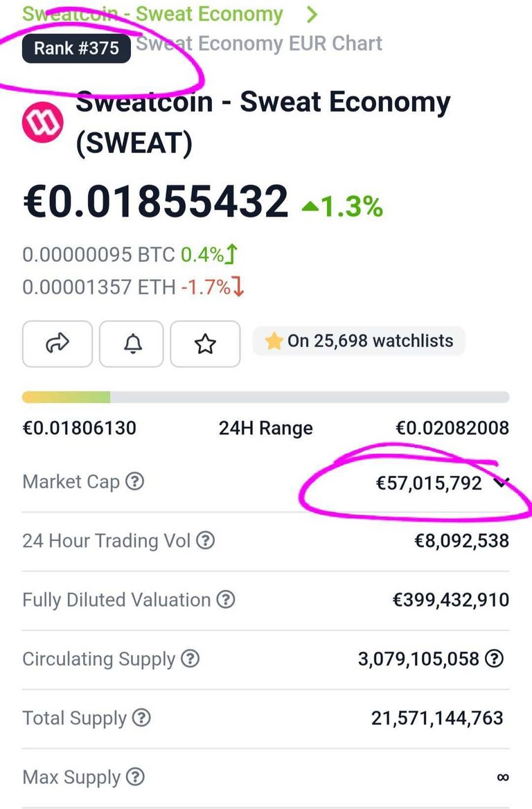532x809 pixels.
Task: Click Sweat Economy EUR Chart breadcrumb text
Action: point(259,44)
